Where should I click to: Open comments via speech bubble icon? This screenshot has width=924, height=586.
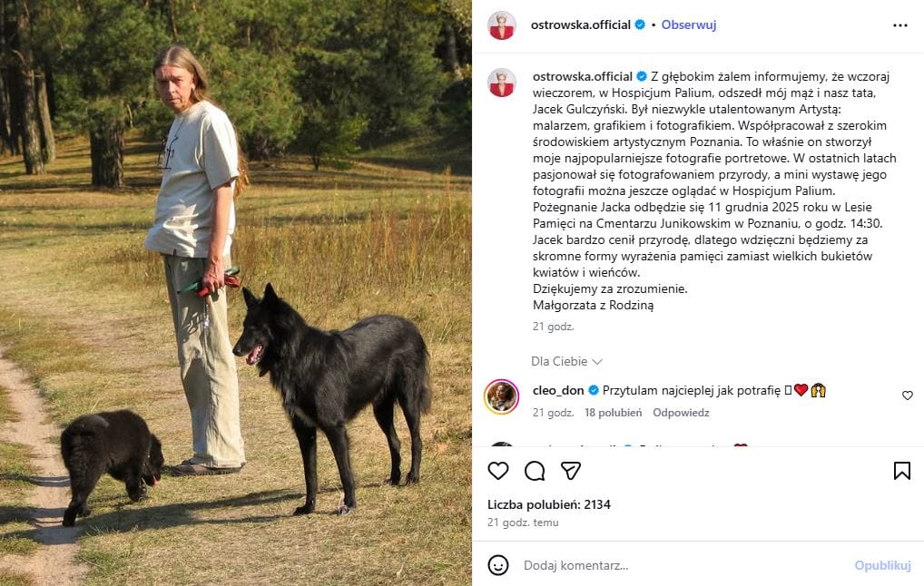[x=535, y=471]
